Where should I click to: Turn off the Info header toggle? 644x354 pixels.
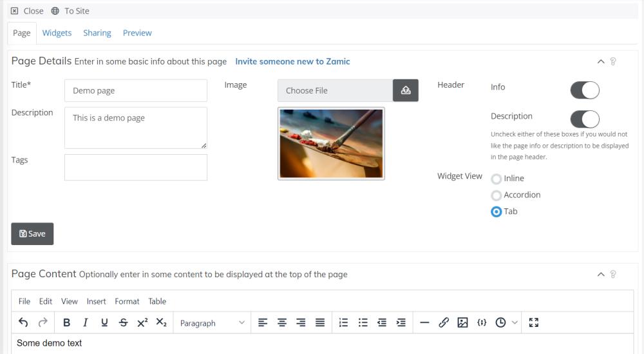pos(585,90)
